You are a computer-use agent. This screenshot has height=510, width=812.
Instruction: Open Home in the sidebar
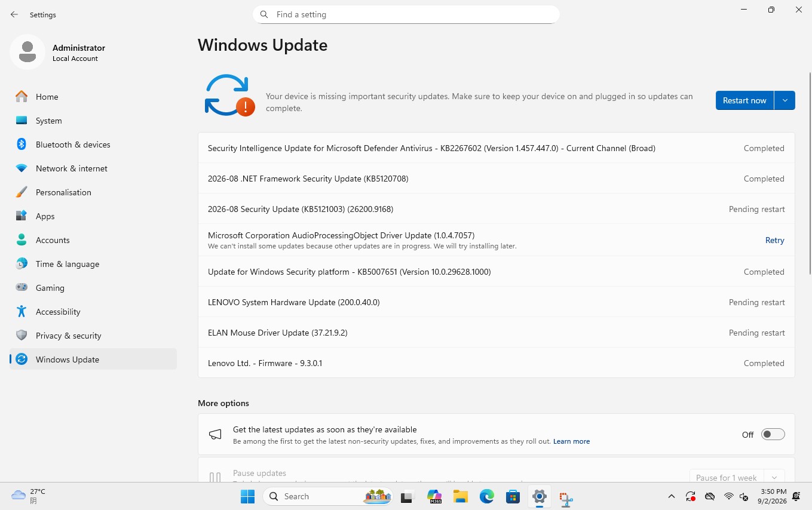click(93, 97)
